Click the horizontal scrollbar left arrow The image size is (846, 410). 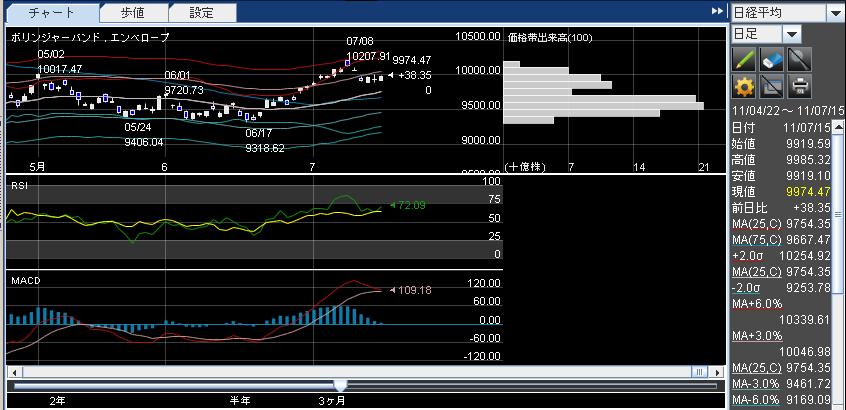click(12, 372)
